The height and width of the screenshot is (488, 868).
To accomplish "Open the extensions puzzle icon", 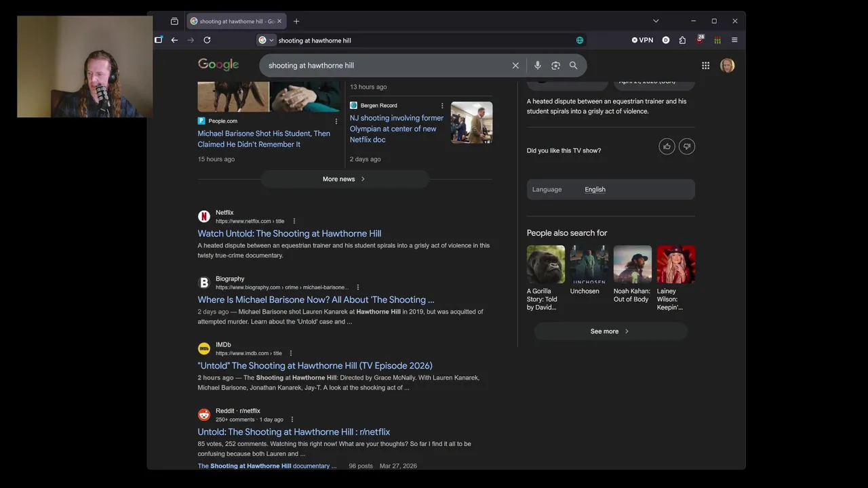I will tap(682, 40).
